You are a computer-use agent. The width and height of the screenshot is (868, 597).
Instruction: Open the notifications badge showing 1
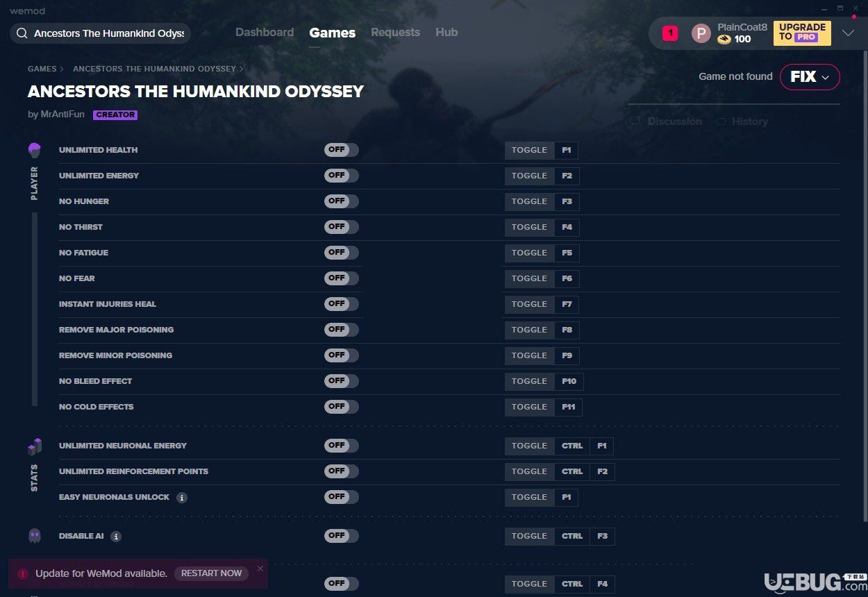tap(670, 33)
